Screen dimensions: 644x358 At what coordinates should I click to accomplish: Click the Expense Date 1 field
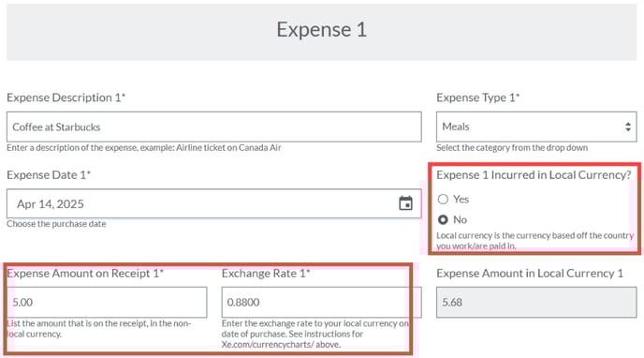pyautogui.click(x=214, y=203)
